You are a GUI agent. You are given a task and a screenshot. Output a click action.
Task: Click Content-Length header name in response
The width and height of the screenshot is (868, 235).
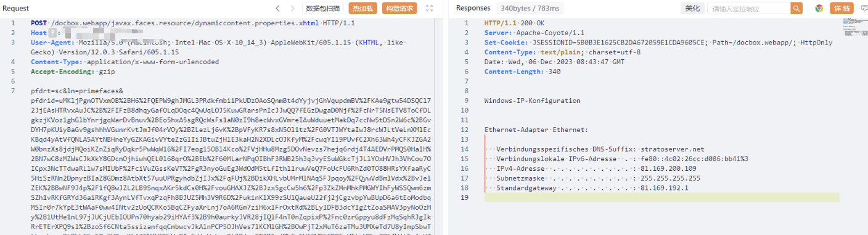pos(514,72)
